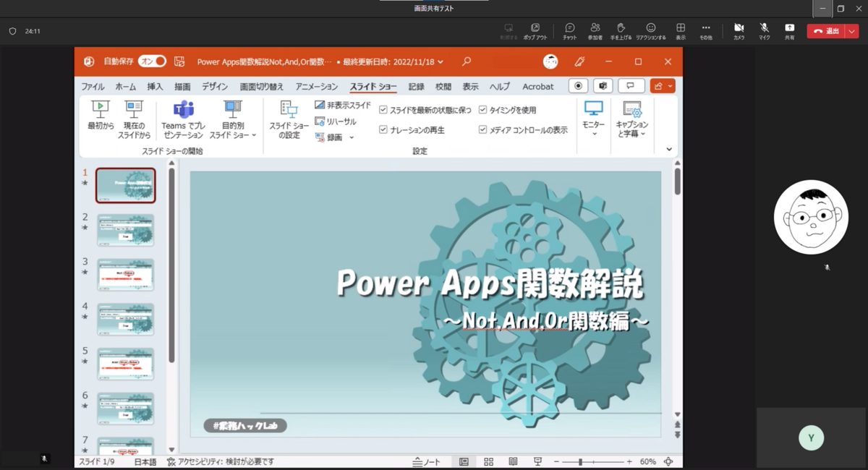The image size is (868, 470).
Task: Select slide 5 thumbnail
Action: click(126, 364)
